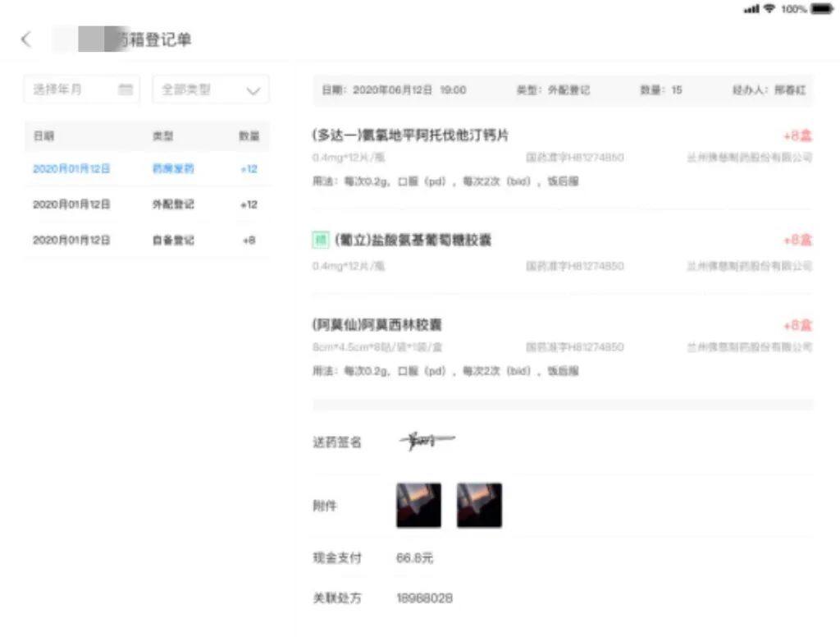Click the red +8盒 link for 阿莫西林胶囊
Viewport: 840px width, 637px height.
pos(795,324)
